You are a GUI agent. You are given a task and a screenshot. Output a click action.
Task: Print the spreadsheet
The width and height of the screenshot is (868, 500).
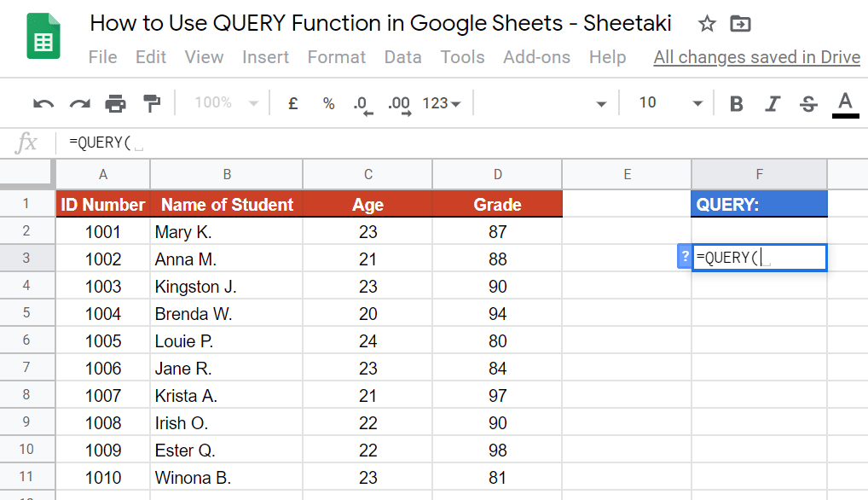coord(115,103)
